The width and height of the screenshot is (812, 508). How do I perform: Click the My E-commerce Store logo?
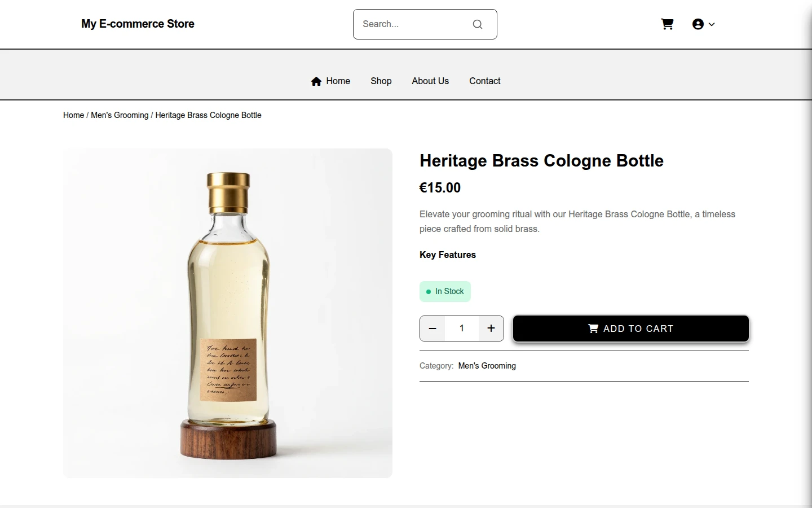click(x=138, y=24)
